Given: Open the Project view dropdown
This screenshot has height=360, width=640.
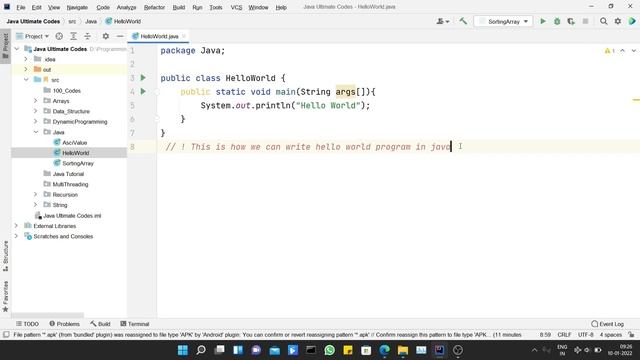Looking at the screenshot, I should pyautogui.click(x=32, y=36).
